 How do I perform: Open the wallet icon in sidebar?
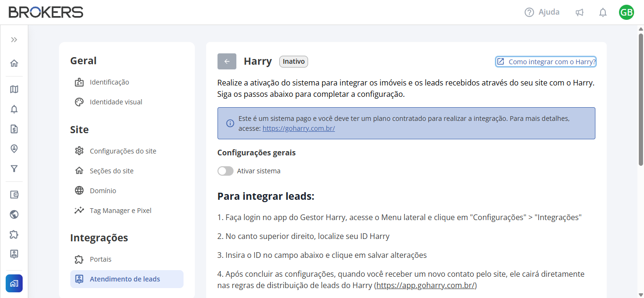click(14, 195)
